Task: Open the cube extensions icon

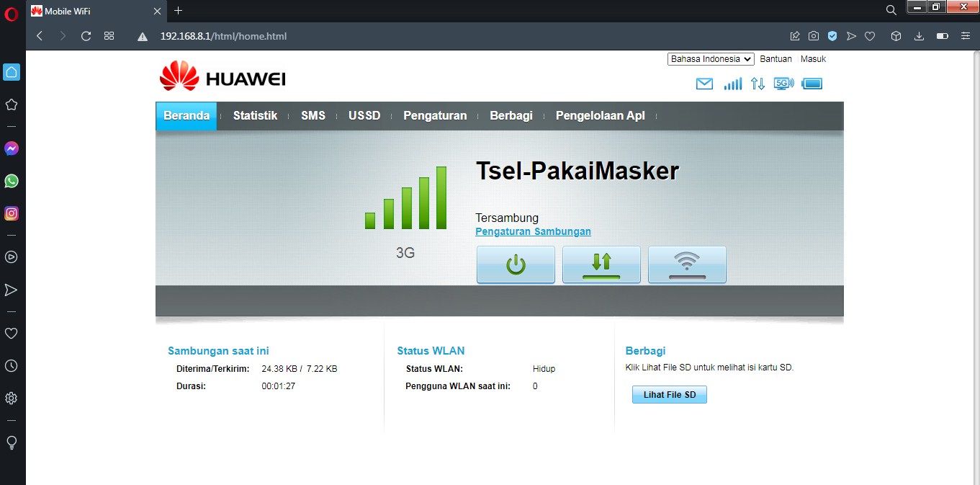Action: (896, 35)
